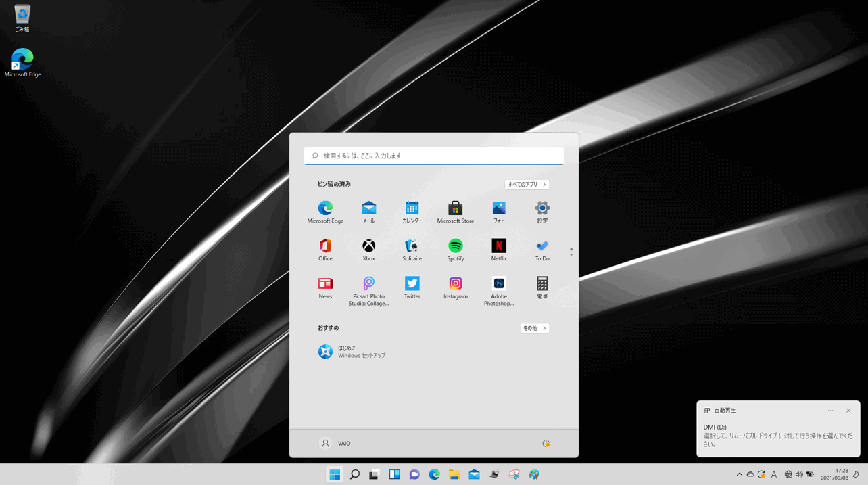Open the Twitter app
Screen dimensions: 868x485
[412, 287]
